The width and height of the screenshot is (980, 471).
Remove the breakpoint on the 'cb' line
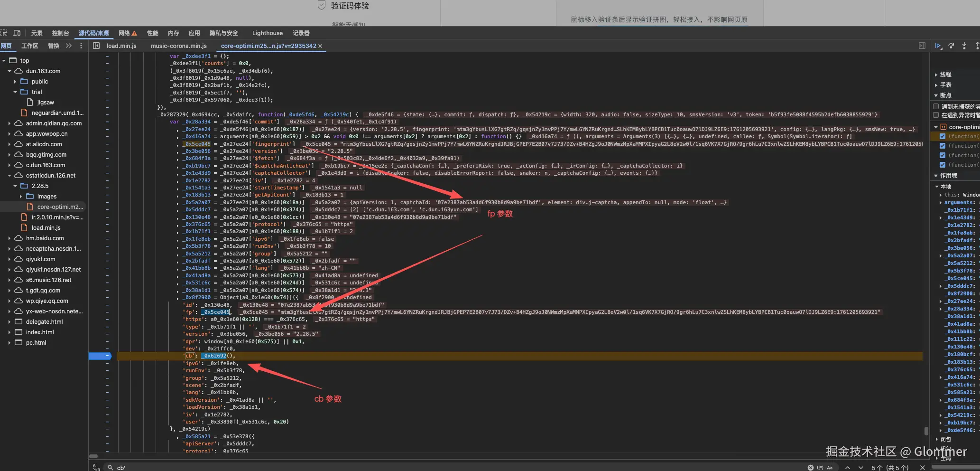click(100, 356)
